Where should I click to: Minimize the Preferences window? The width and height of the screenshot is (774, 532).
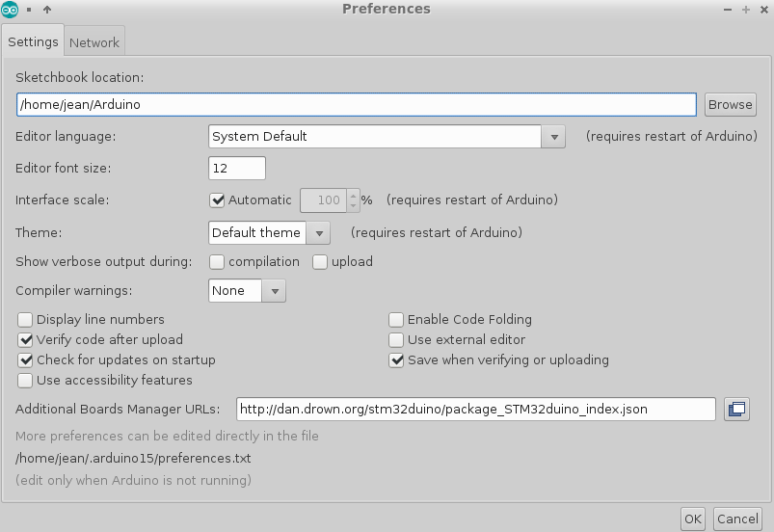(x=727, y=10)
